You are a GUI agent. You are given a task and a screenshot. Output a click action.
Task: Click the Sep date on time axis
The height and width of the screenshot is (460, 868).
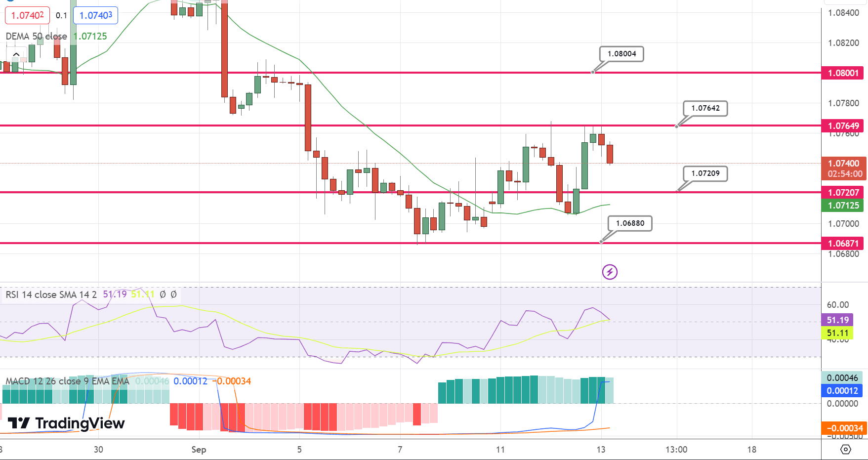click(x=199, y=450)
